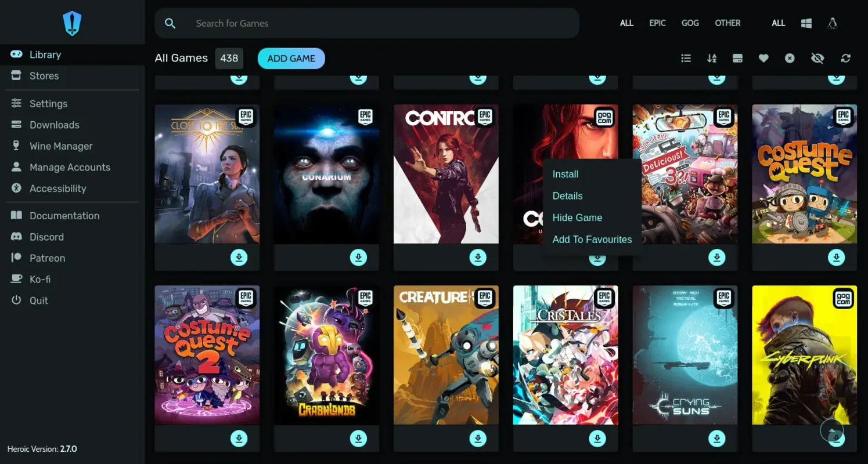
Task: Download Control game
Action: 478,257
